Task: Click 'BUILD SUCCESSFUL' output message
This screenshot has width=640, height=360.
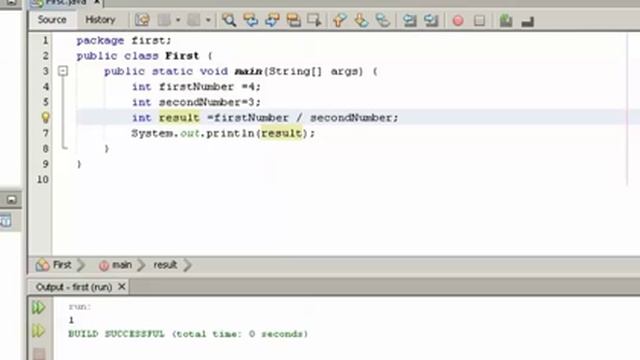Action: 116,334
